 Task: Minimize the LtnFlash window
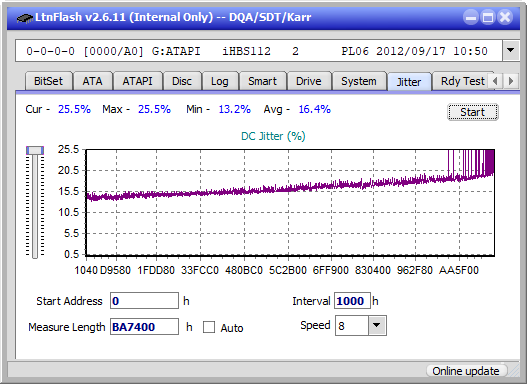coord(471,17)
